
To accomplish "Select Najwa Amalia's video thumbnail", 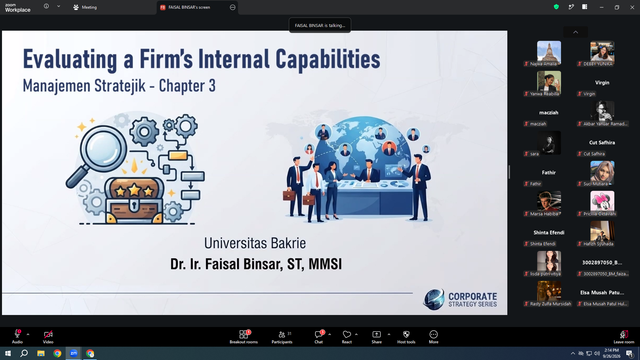I will tap(549, 53).
